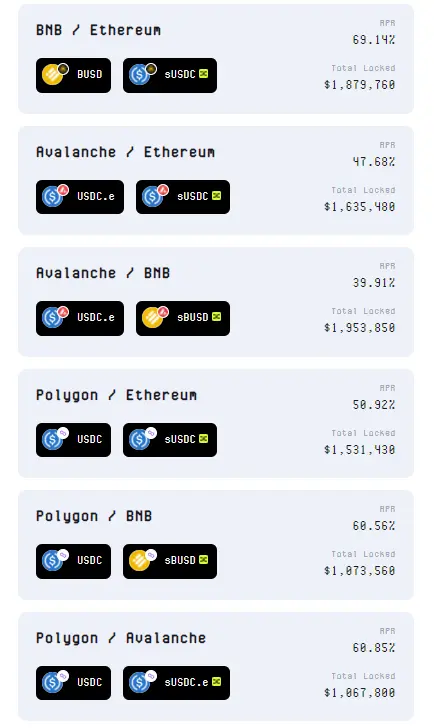This screenshot has height=728, width=434.
Task: Open the Polygon / Ethereum pool title
Action: click(x=117, y=395)
